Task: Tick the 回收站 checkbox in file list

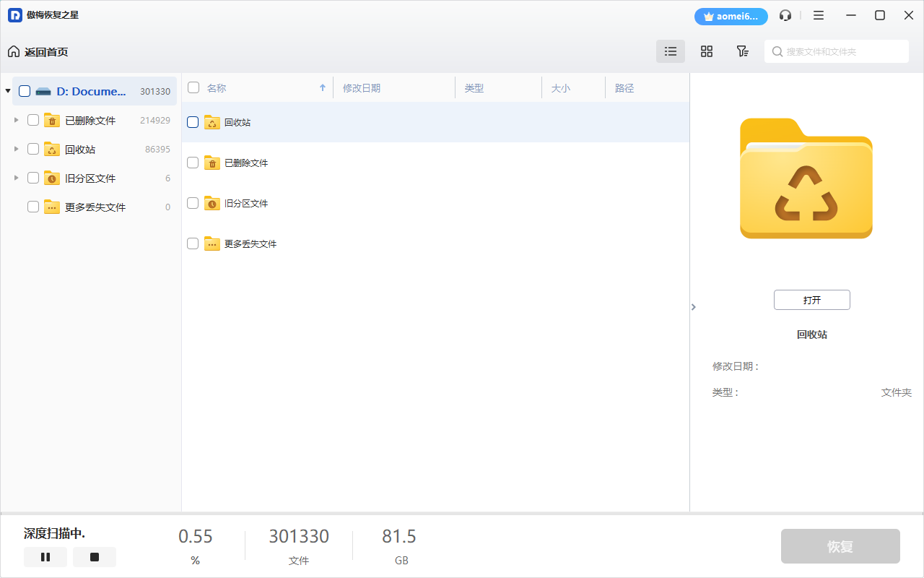Action: coord(193,122)
